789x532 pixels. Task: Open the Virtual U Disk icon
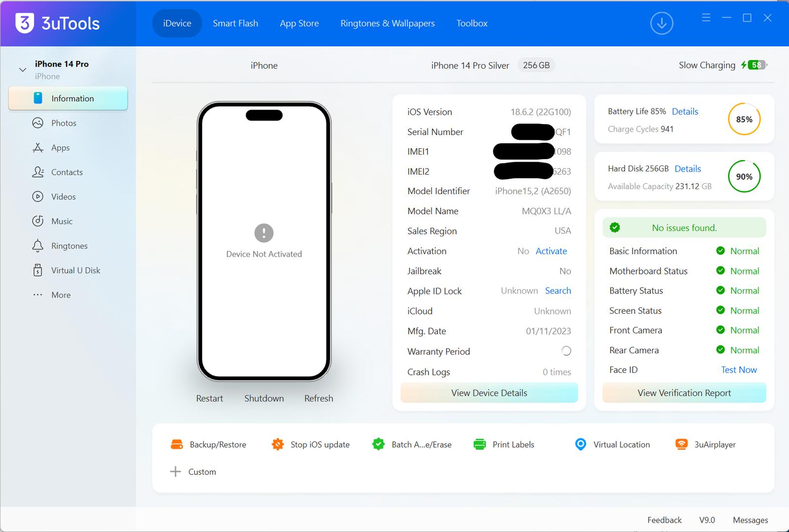pos(38,270)
